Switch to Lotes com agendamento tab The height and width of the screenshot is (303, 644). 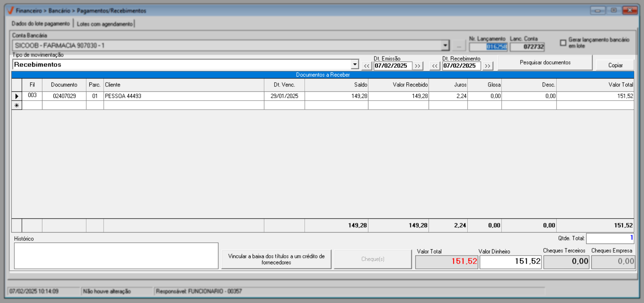[104, 24]
